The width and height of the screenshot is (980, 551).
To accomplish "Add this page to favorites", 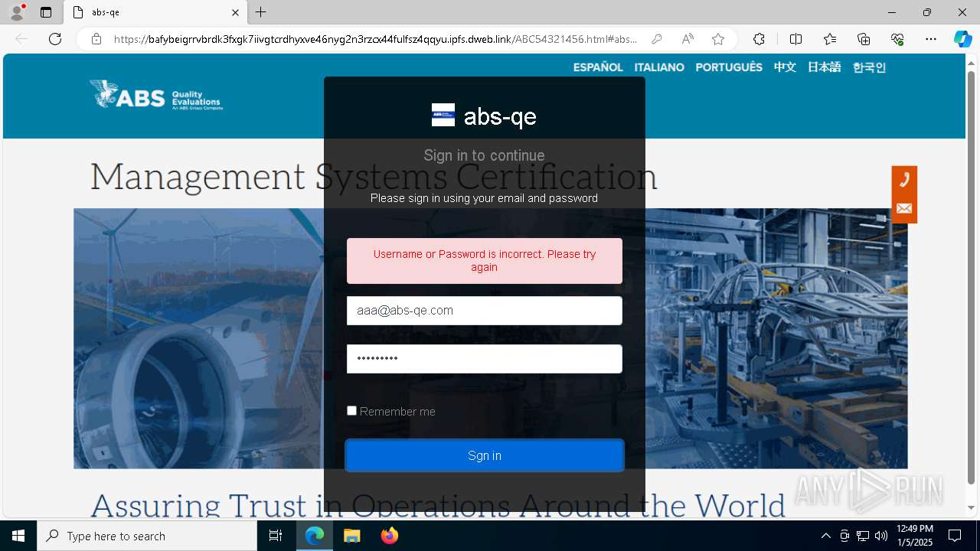I will [x=718, y=39].
